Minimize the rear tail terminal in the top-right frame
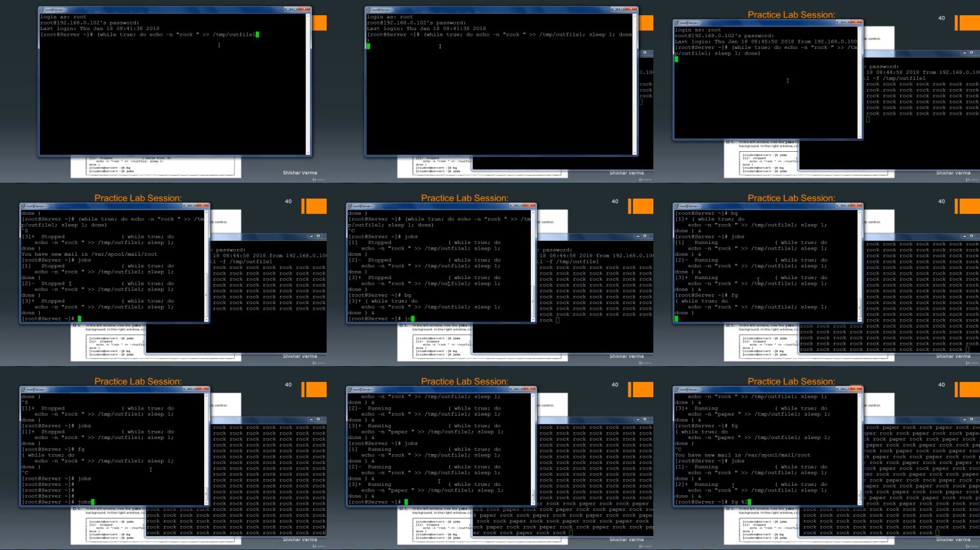Screen dimensions: 980x550 pyautogui.click(x=964, y=53)
